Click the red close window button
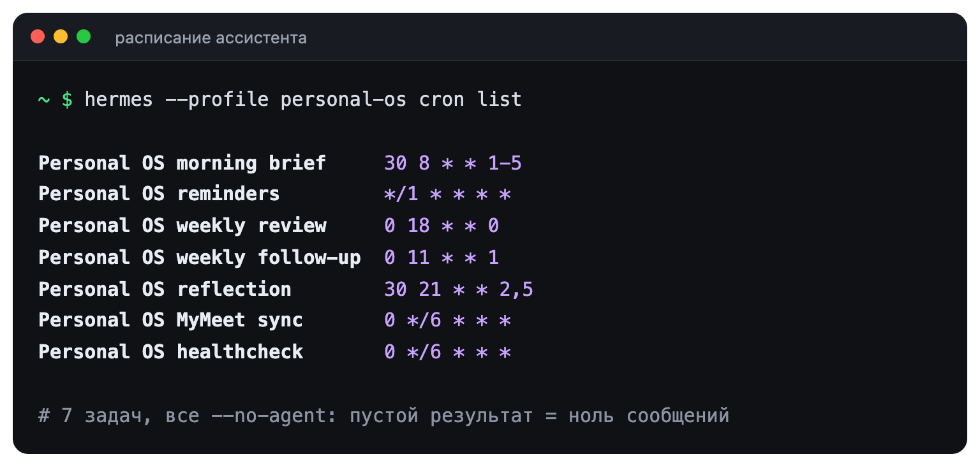The image size is (980, 468). [x=38, y=37]
